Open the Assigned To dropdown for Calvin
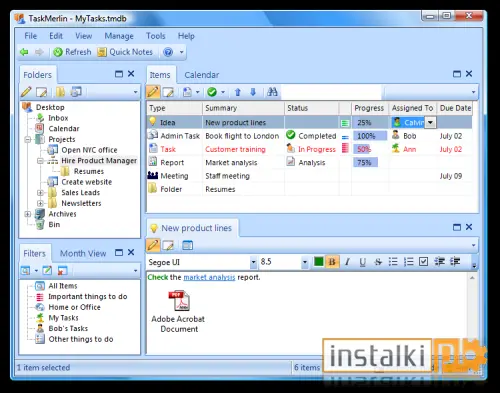 click(430, 123)
